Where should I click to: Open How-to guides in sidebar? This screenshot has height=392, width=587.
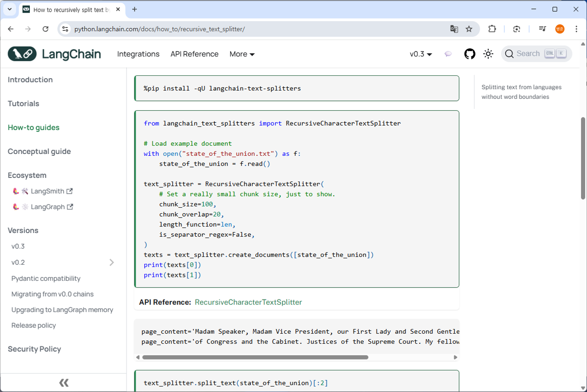33,127
